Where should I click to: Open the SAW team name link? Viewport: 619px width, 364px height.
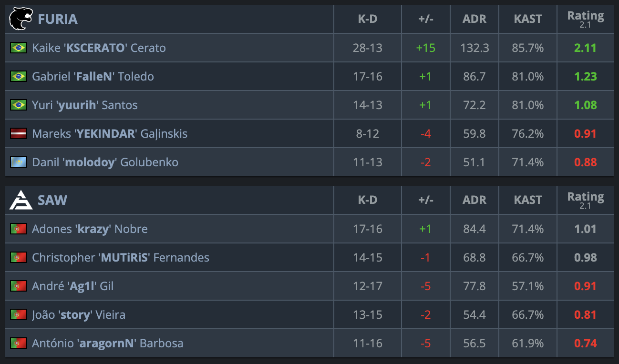pos(52,200)
